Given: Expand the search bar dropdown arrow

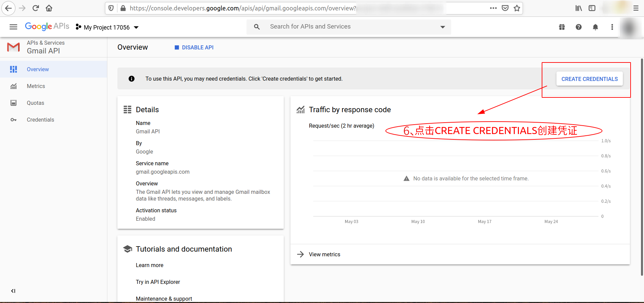Looking at the screenshot, I should coord(443,27).
